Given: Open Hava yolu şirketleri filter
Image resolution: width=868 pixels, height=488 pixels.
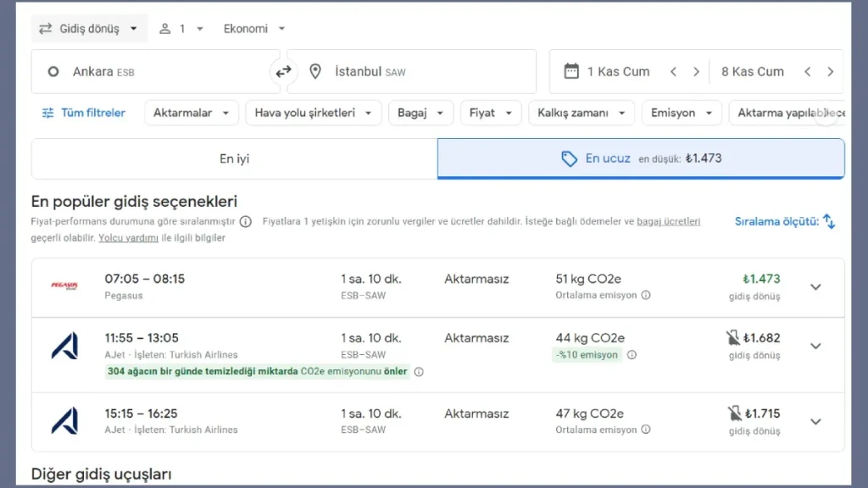Looking at the screenshot, I should (x=313, y=113).
